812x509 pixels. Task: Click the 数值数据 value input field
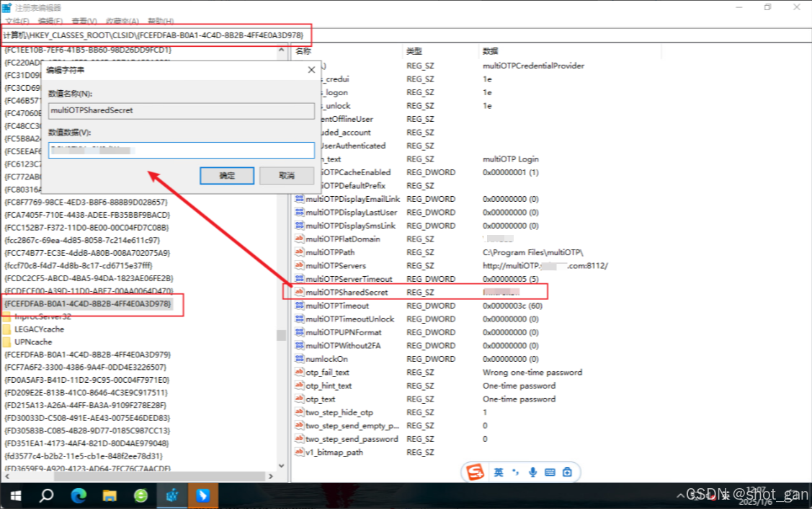pos(182,150)
